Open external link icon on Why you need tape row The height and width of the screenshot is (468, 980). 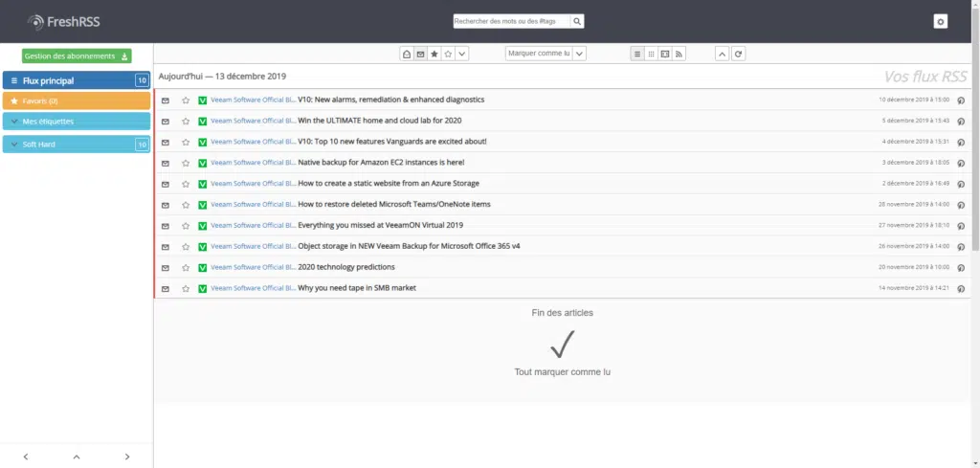tap(961, 289)
